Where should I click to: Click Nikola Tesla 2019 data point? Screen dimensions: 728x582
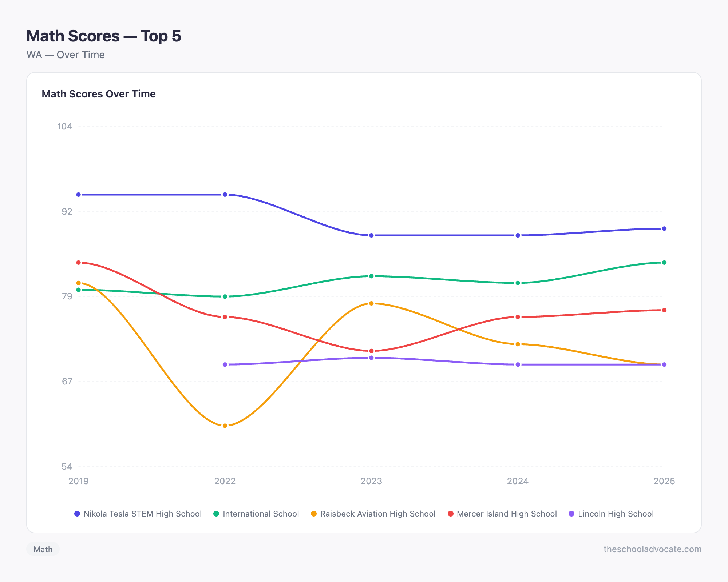coord(79,195)
